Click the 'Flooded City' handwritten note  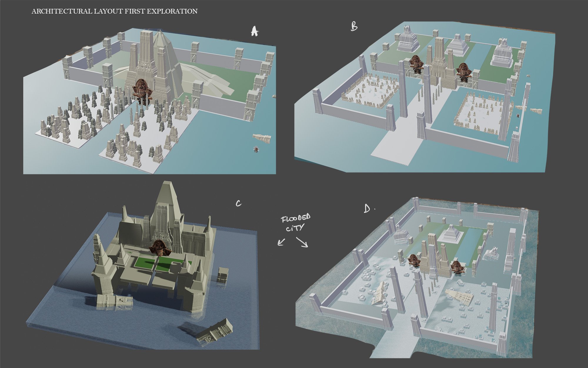coord(295,223)
